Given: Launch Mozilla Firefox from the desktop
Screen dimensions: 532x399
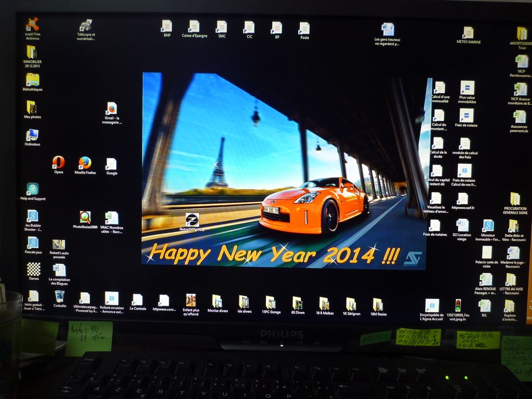Looking at the screenshot, I should point(85,163).
